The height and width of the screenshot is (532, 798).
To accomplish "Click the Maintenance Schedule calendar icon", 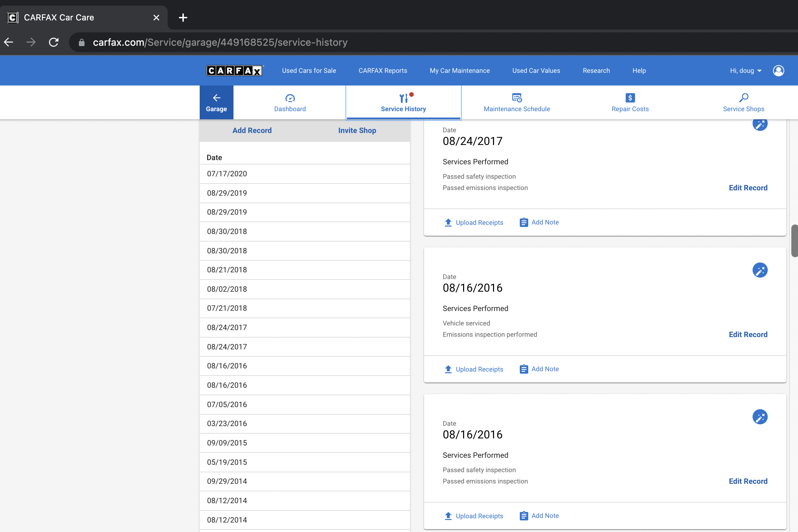I will [x=517, y=98].
